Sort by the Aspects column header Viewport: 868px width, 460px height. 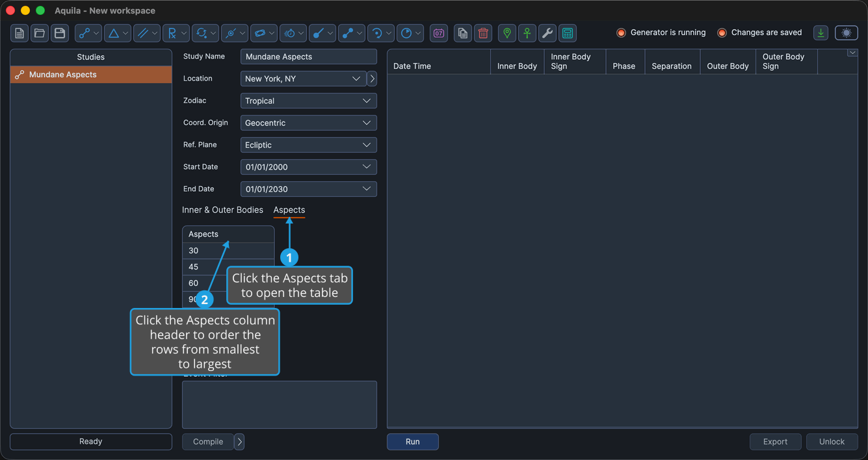[228, 234]
